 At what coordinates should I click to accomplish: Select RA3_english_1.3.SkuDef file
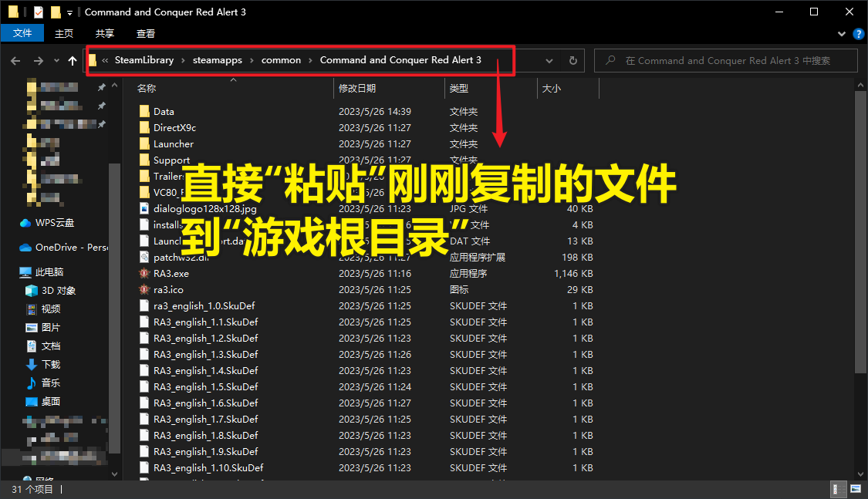[x=206, y=355]
